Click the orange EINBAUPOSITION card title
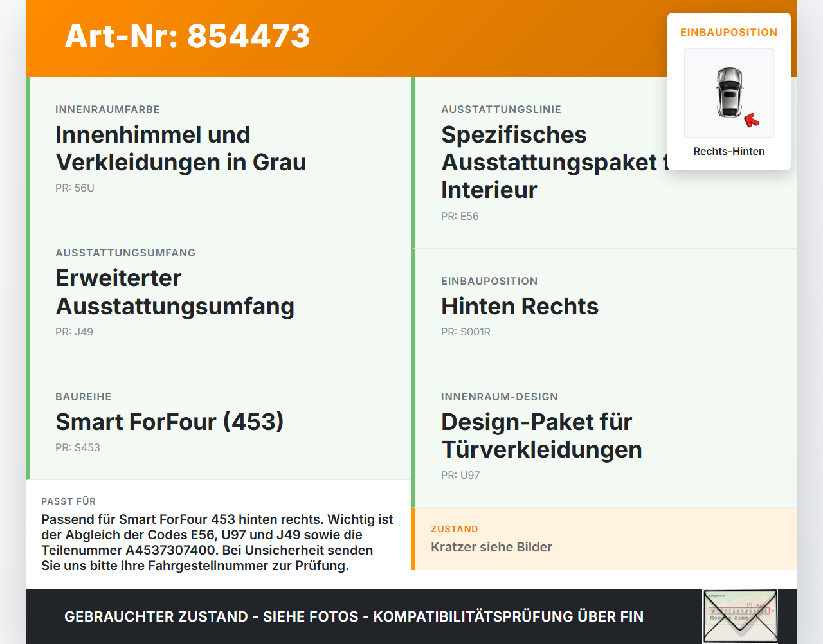823x644 pixels. (729, 32)
